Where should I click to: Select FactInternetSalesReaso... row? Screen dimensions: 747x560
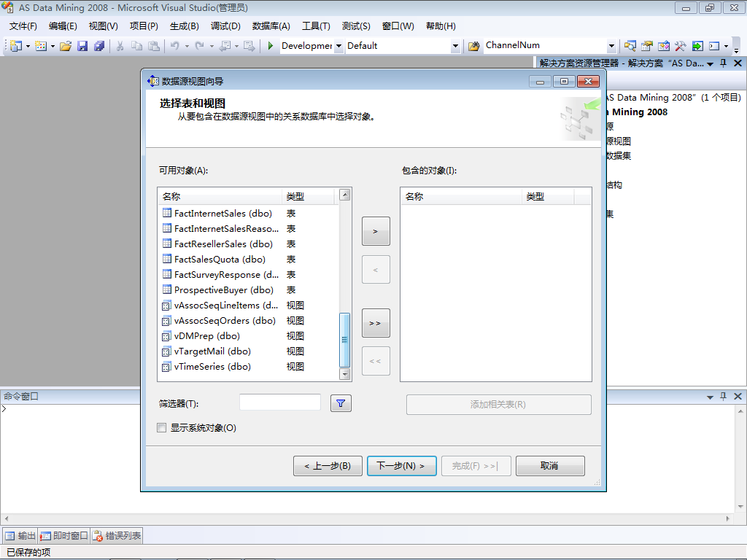tap(249, 228)
